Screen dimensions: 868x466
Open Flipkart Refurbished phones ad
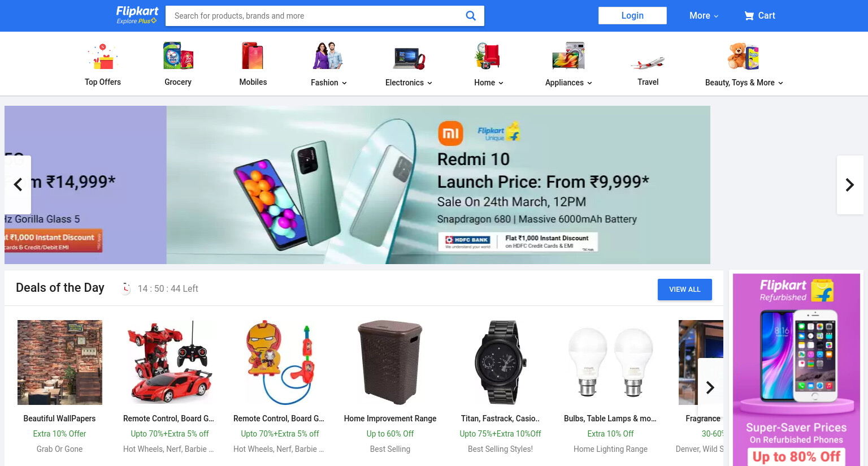(796, 370)
